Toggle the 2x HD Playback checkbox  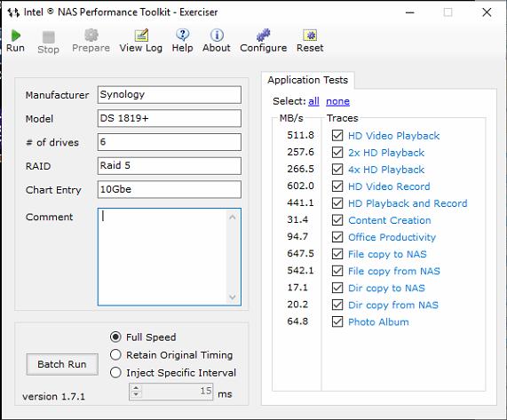(337, 153)
